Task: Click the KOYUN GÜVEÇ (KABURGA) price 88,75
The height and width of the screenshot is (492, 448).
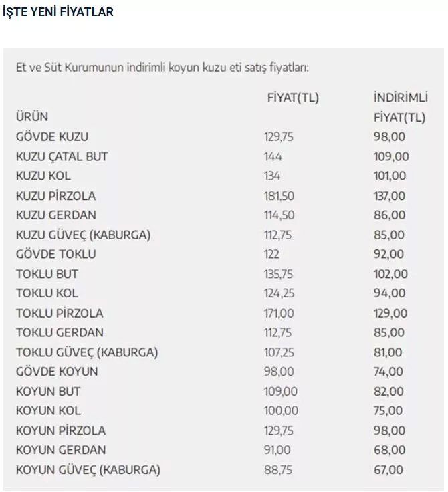Action: coord(278,470)
